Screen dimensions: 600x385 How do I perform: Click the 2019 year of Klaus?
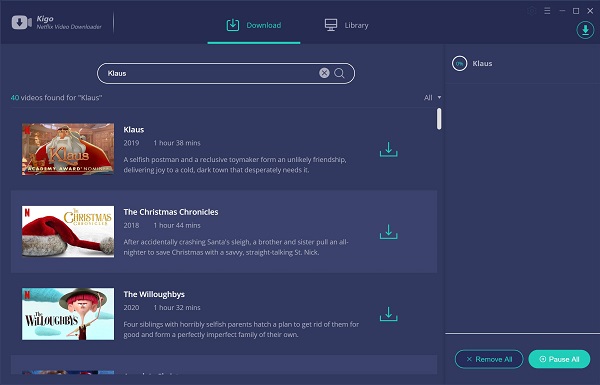131,143
